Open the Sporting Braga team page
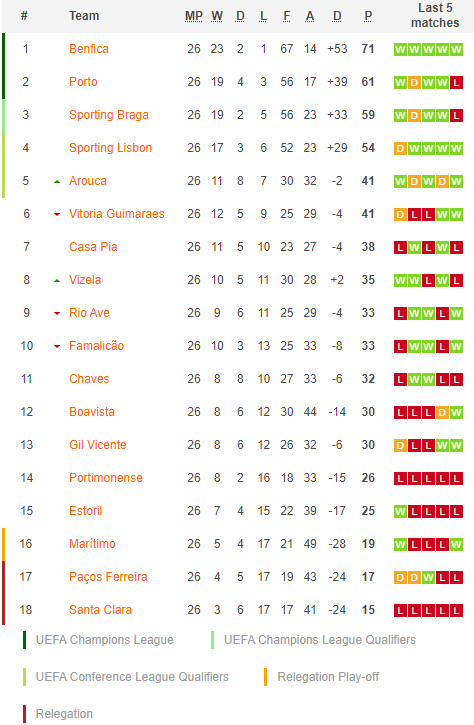Image resolution: width=474 pixels, height=725 pixels. tap(109, 115)
